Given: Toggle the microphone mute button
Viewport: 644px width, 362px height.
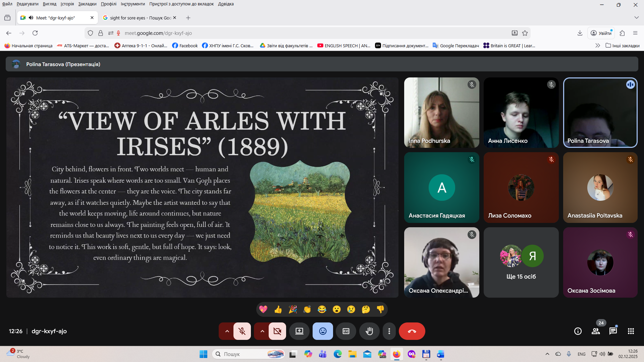Looking at the screenshot, I should coord(242,331).
